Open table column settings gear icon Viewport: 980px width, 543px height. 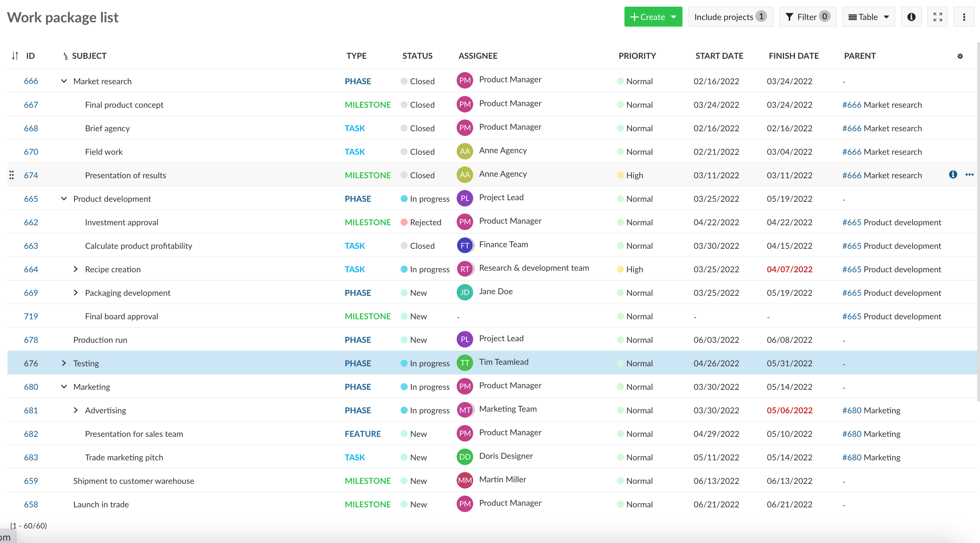point(960,56)
